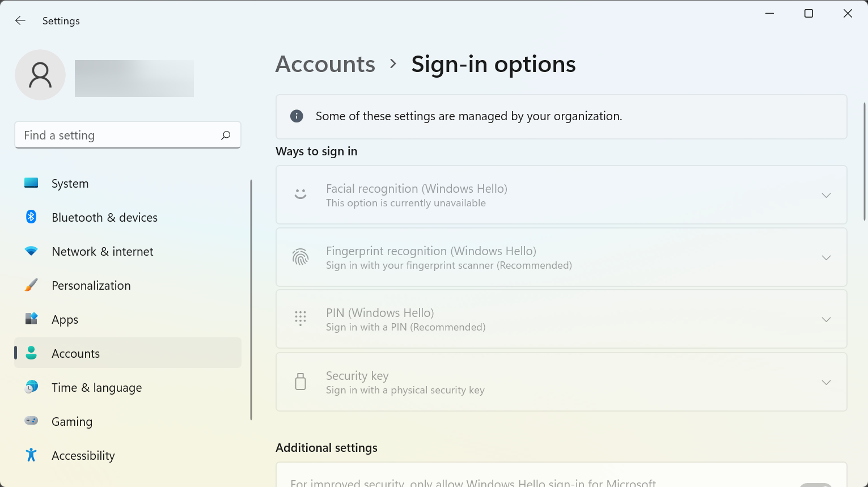Image resolution: width=868 pixels, height=487 pixels.
Task: Click the Find a setting search box
Action: [128, 135]
